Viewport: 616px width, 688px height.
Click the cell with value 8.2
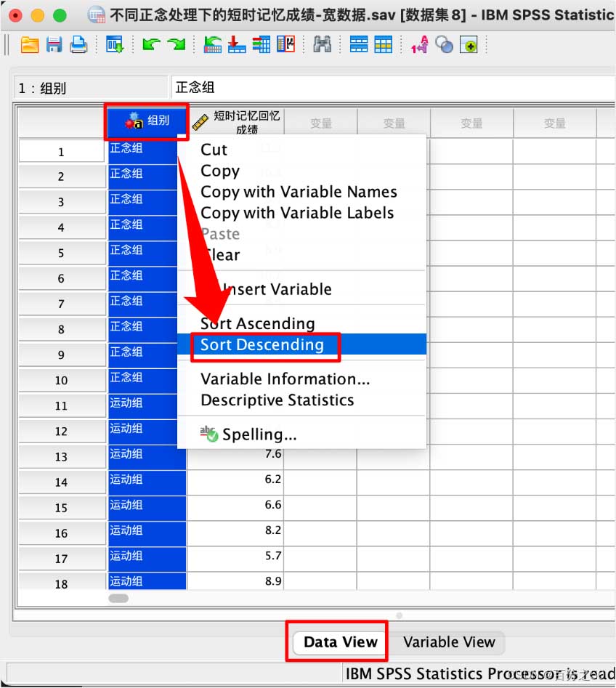pos(235,533)
